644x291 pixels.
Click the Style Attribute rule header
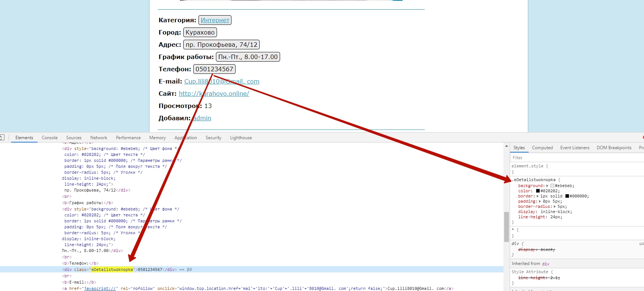click(x=532, y=272)
